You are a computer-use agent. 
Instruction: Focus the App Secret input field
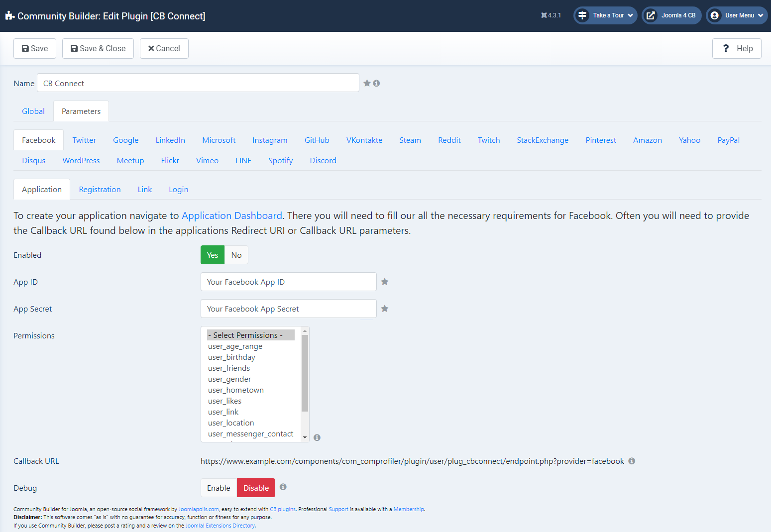click(x=289, y=309)
